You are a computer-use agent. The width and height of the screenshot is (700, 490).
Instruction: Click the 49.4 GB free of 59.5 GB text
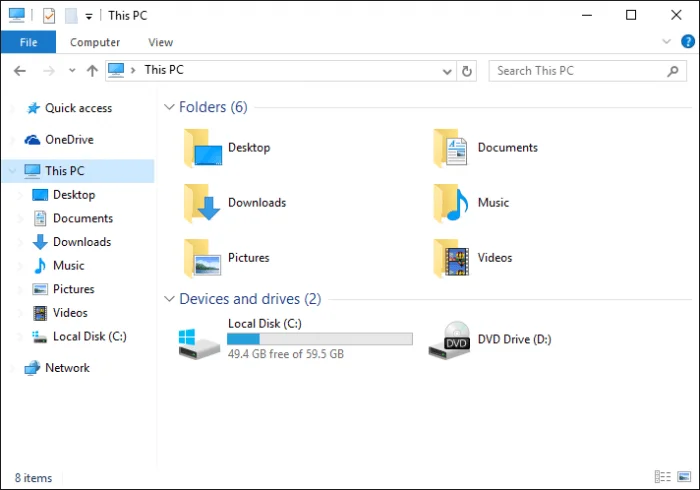click(286, 354)
